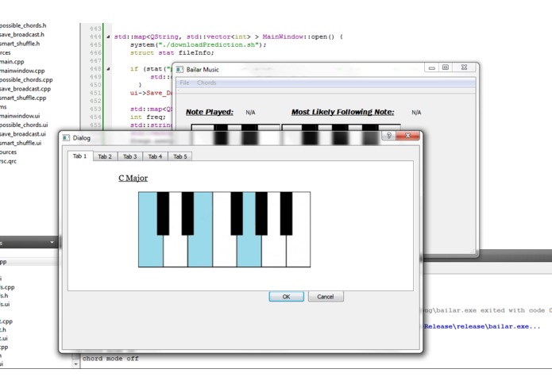
Task: Click the N/A value beside Most Likely Following Note
Action: (416, 113)
